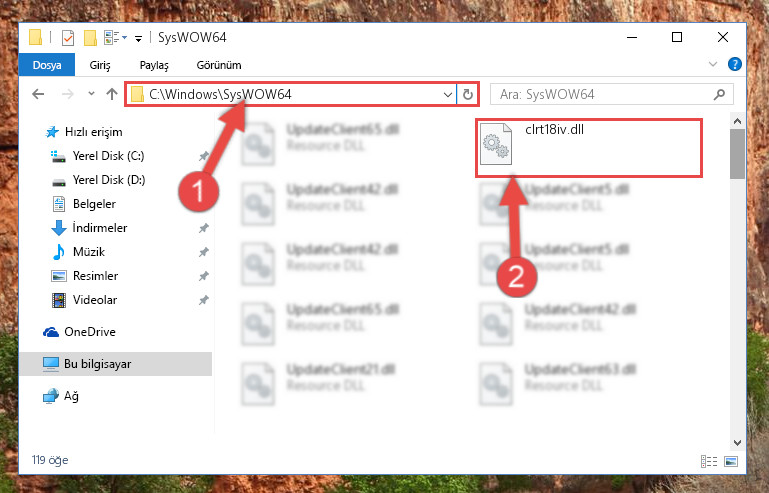This screenshot has width=769, height=493.
Task: Open the recent locations dropdown arrow
Action: [x=91, y=93]
